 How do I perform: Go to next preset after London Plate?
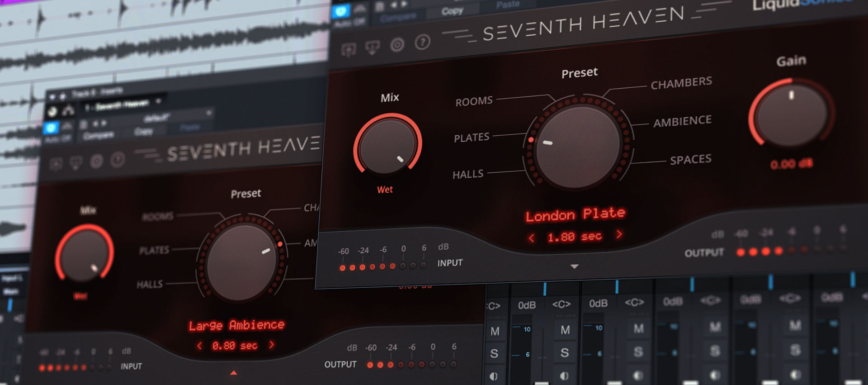click(619, 234)
